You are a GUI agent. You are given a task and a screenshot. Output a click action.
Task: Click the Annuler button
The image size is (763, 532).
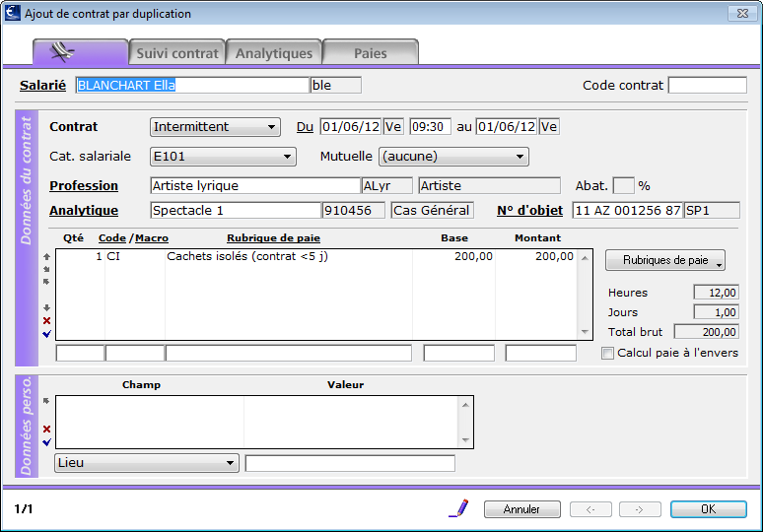(x=522, y=509)
